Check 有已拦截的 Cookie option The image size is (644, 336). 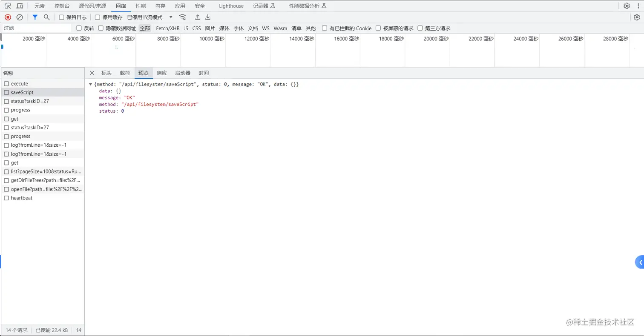pos(325,28)
